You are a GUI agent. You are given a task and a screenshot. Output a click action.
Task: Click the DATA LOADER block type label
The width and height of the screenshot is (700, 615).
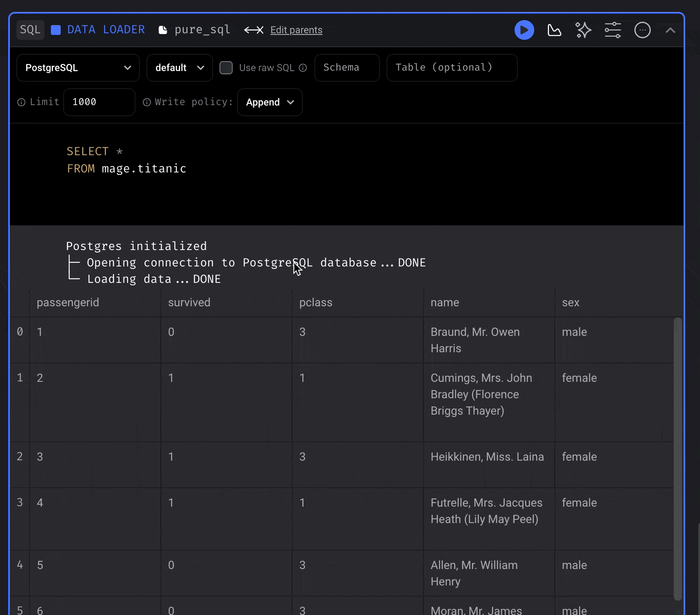pyautogui.click(x=106, y=30)
